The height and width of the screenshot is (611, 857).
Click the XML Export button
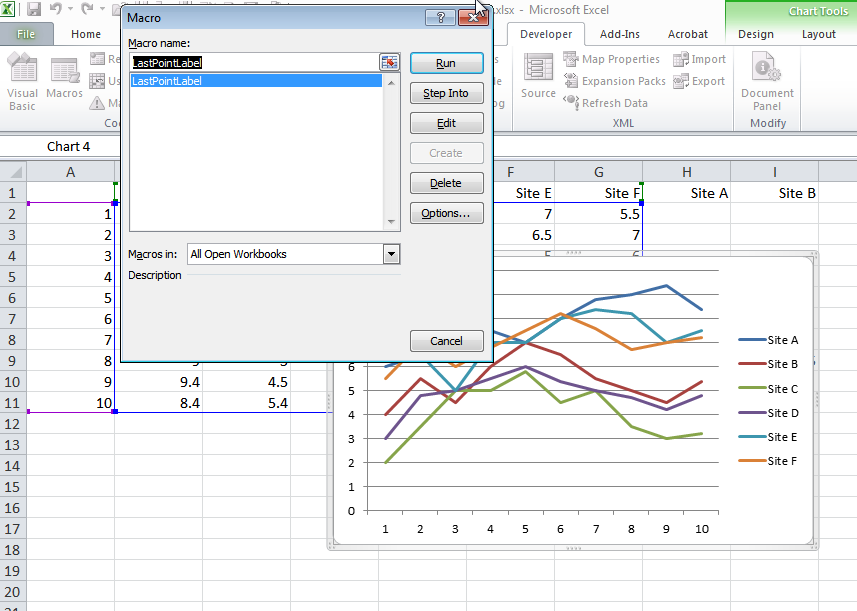(x=699, y=81)
